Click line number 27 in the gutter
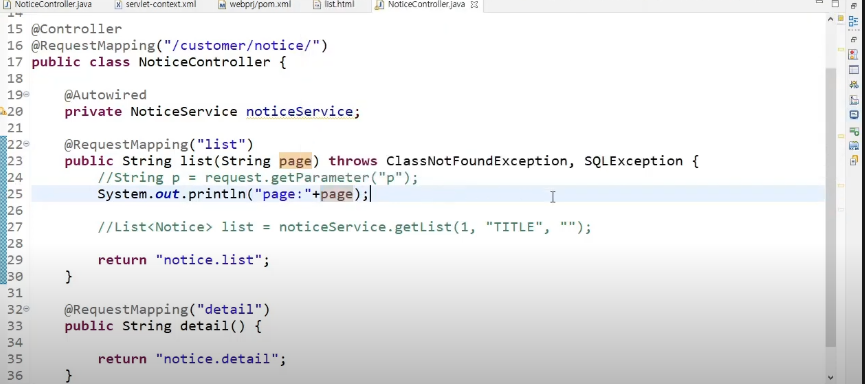Screen dimensions: 865x384 [15, 227]
